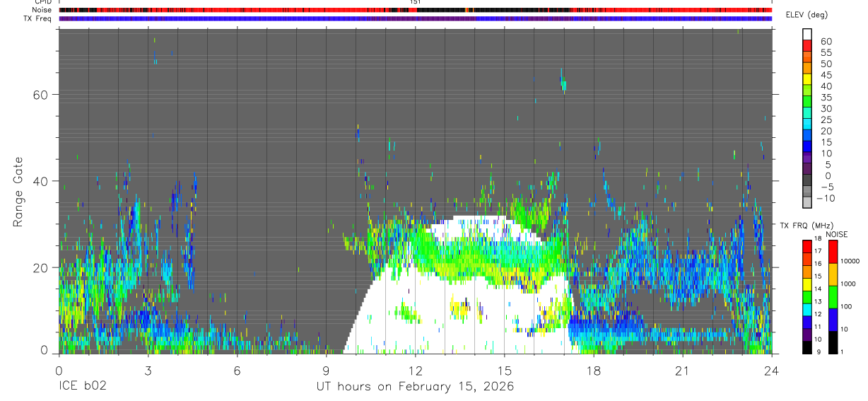This screenshot has height=401, width=868.
Task: Click the red-black Noise strip above the plot
Action: click(415, 10)
